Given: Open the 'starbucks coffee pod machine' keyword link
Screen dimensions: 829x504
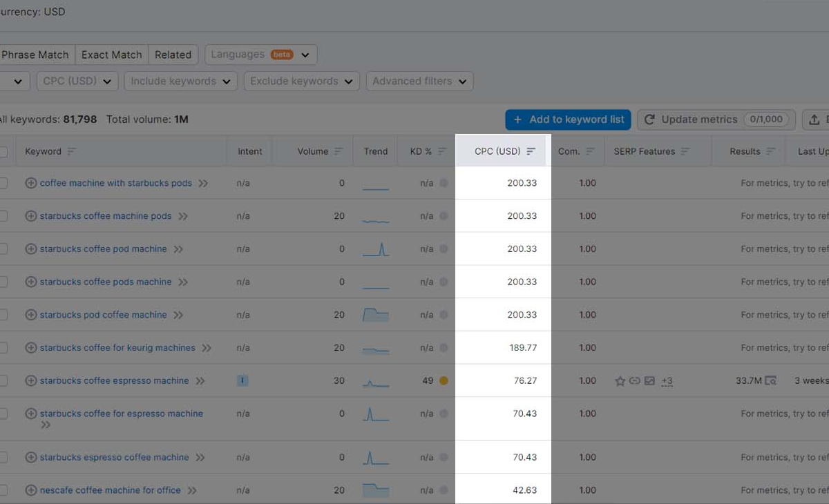Looking at the screenshot, I should [104, 249].
